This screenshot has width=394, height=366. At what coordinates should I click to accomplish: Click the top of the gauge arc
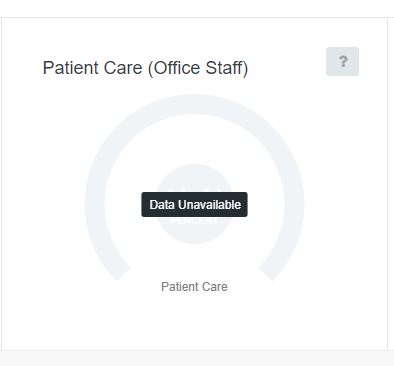click(x=194, y=104)
